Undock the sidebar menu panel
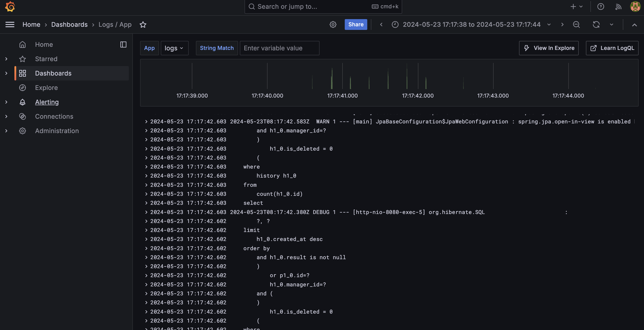The width and height of the screenshot is (644, 330). click(123, 45)
